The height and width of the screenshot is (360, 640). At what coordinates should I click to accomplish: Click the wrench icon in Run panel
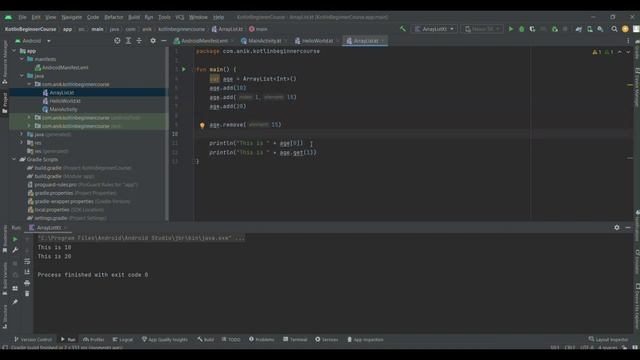[15, 250]
